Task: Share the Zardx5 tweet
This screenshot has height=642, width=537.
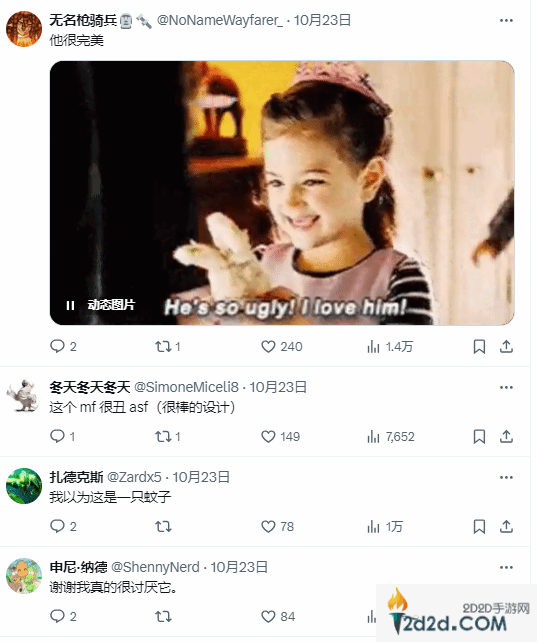Action: point(506,527)
